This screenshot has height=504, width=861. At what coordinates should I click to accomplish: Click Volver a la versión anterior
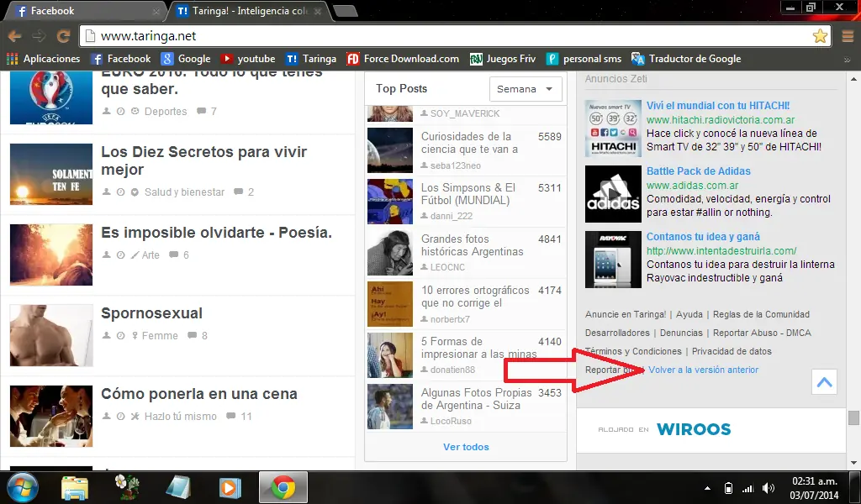(704, 370)
